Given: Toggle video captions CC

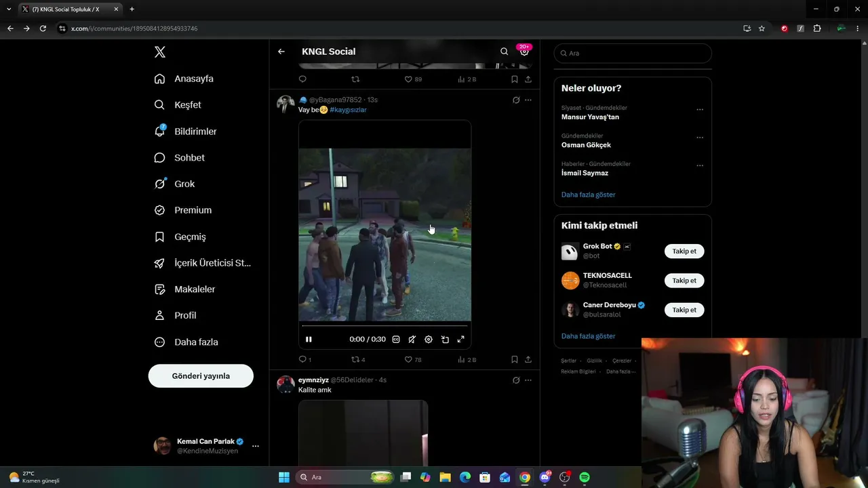Looking at the screenshot, I should [396, 340].
